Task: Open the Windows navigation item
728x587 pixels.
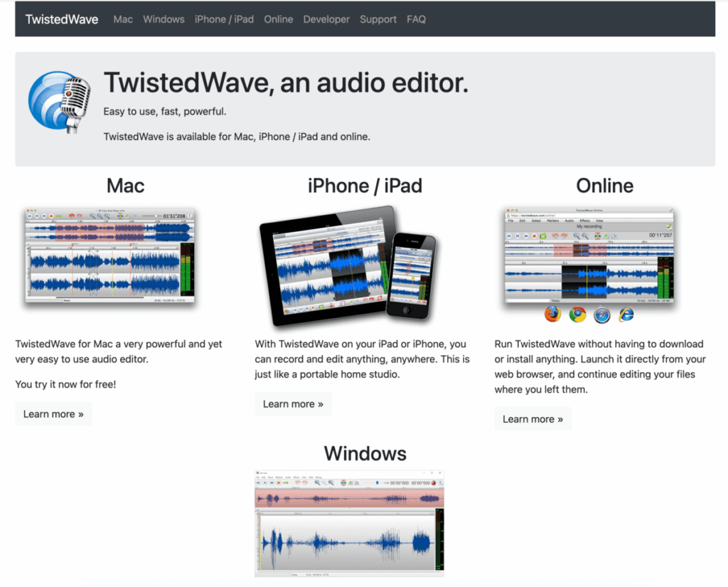Action: 164,19
